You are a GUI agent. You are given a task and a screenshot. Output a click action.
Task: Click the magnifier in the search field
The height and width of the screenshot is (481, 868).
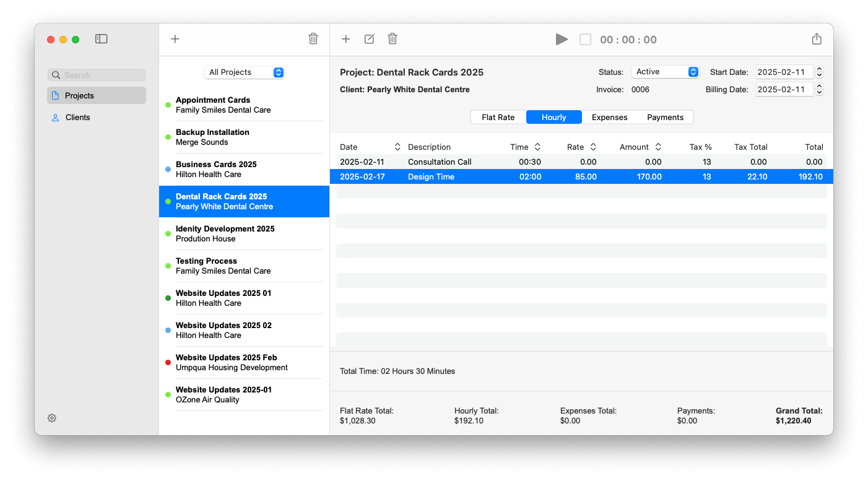[56, 74]
